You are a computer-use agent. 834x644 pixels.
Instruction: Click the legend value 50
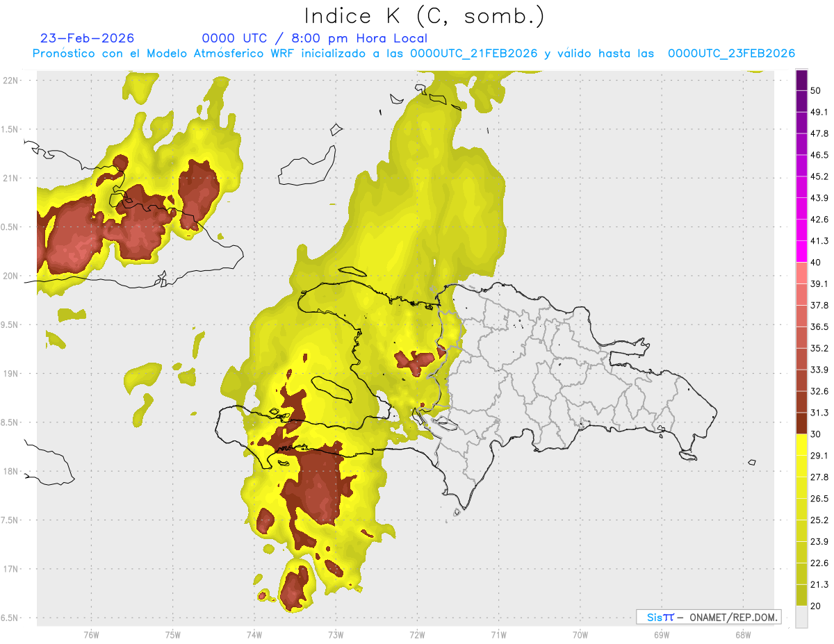(x=816, y=90)
